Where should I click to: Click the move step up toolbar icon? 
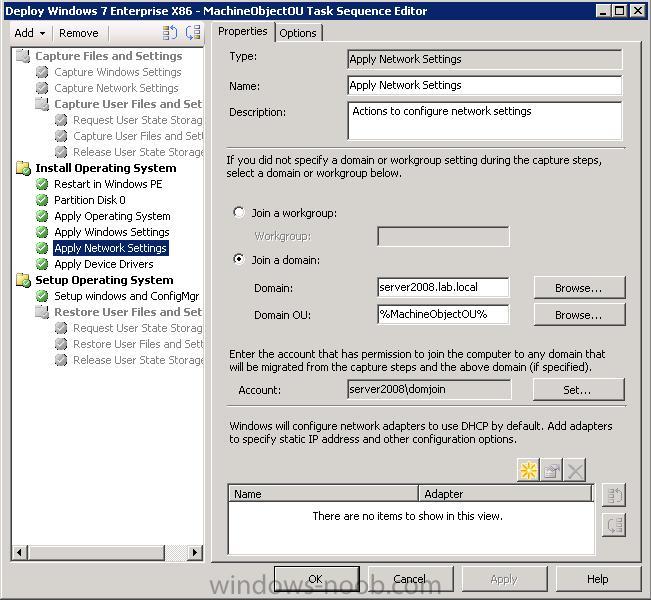[x=169, y=33]
